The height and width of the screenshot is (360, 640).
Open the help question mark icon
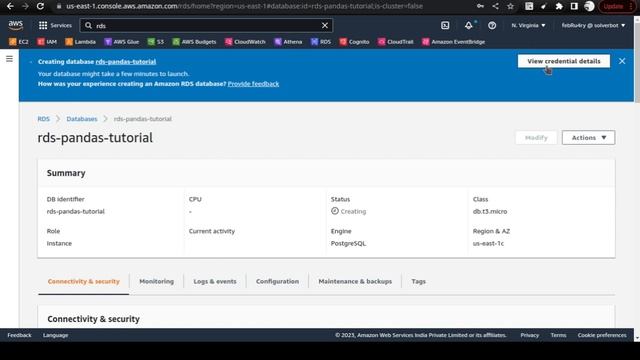pos(492,25)
